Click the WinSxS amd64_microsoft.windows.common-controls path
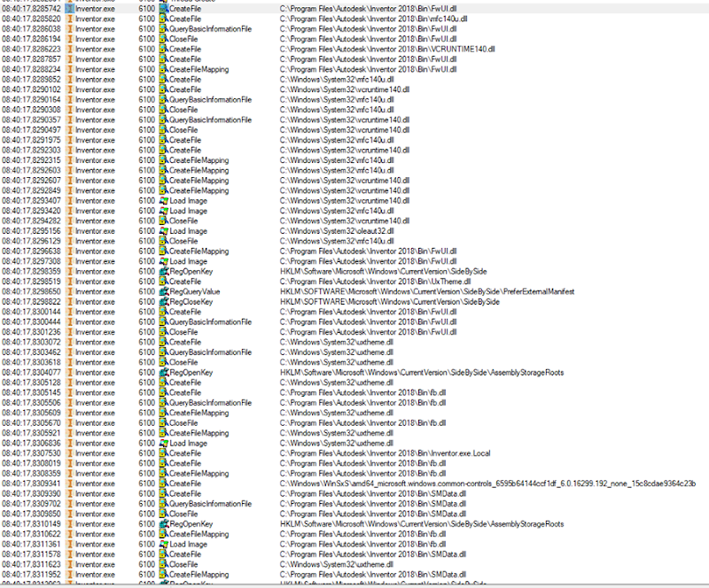Image resolution: width=709 pixels, height=588 pixels. 487,484
